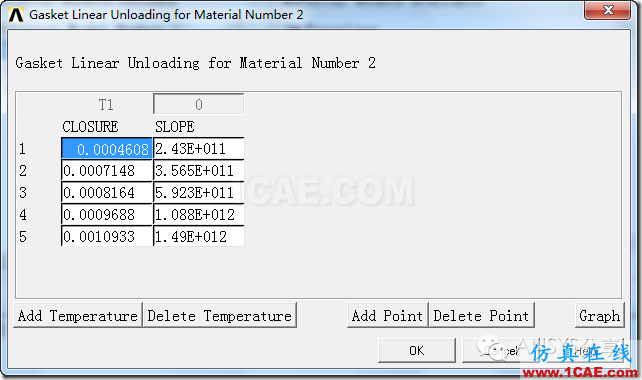Select closure cell 0.0007148 in row 2
Image resolution: width=642 pixels, height=380 pixels.
click(106, 170)
